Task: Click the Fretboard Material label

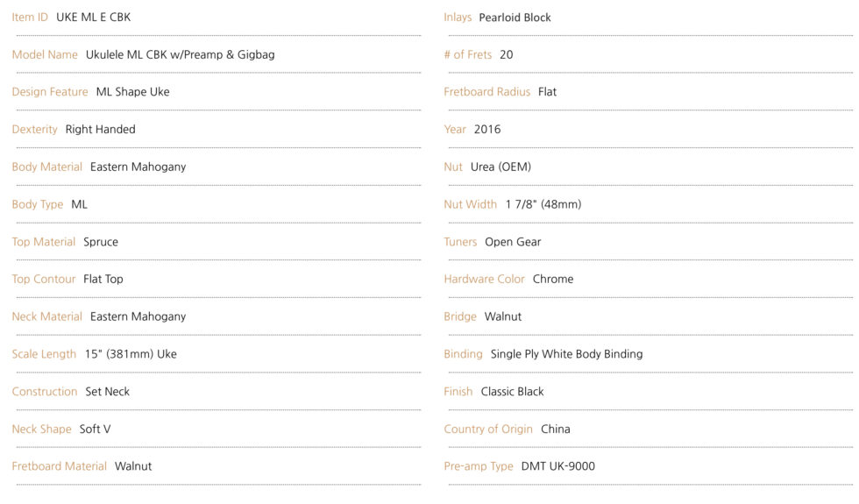Action: coord(60,466)
